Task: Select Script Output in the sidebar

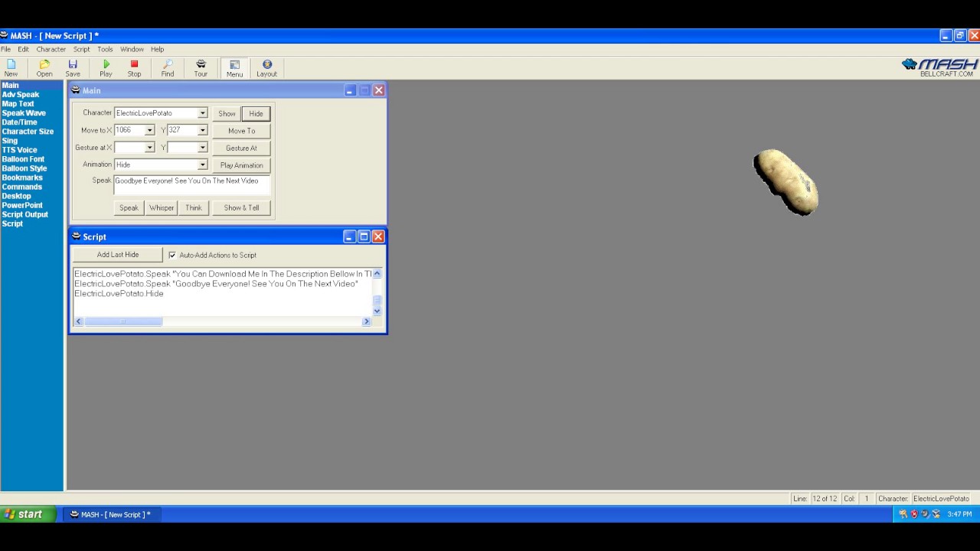Action: (x=25, y=214)
